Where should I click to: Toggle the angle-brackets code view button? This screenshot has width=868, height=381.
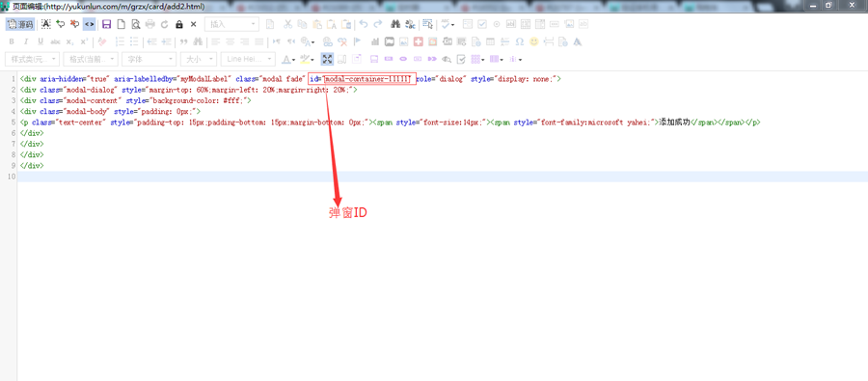[x=89, y=24]
